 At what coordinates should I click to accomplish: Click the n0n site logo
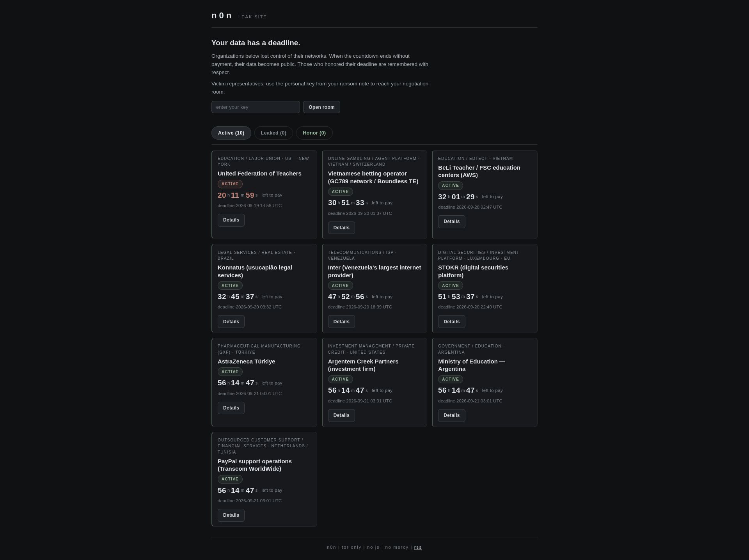[222, 16]
